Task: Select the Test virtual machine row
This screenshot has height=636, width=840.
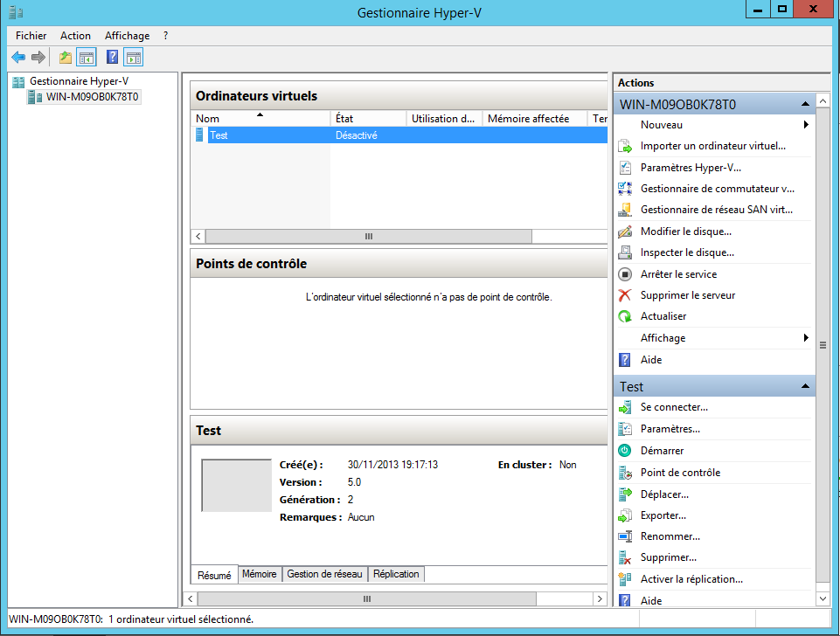Action: tap(399, 135)
